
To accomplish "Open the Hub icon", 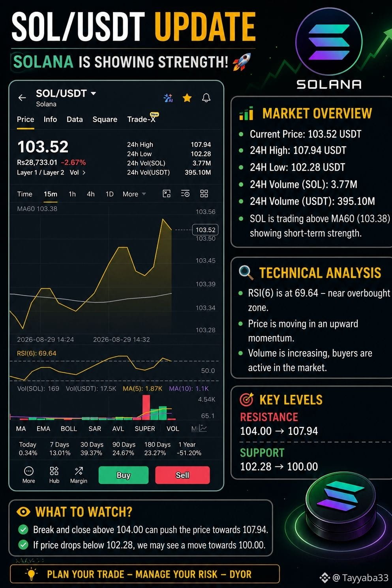I will [x=54, y=471].
